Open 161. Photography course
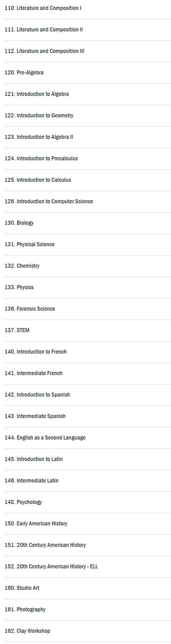The width and height of the screenshot is (171, 644). pos(25,609)
